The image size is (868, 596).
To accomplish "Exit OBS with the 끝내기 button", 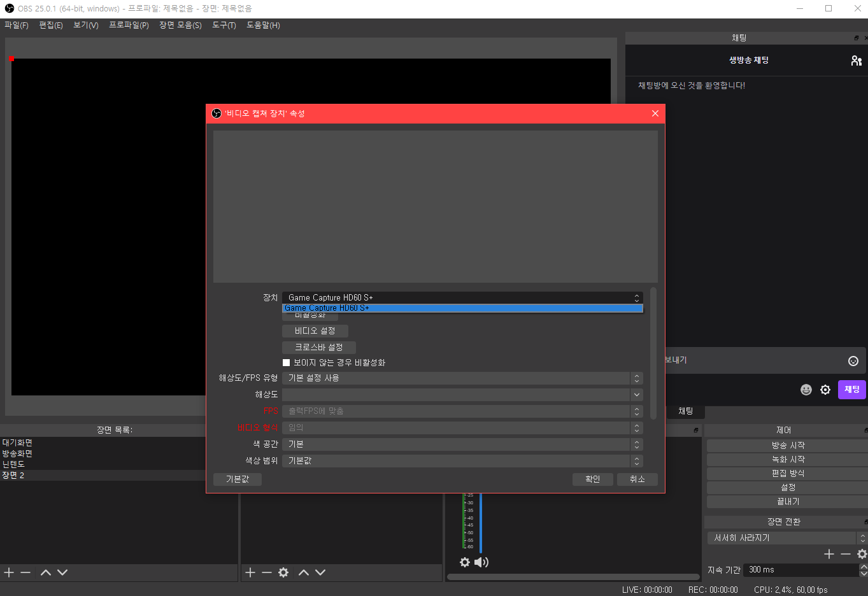I will 788,502.
